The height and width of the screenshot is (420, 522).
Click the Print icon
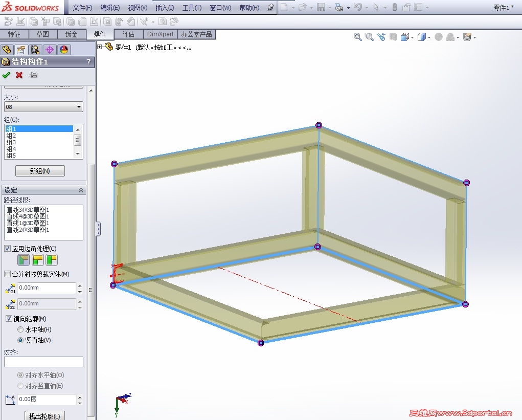pos(339,7)
